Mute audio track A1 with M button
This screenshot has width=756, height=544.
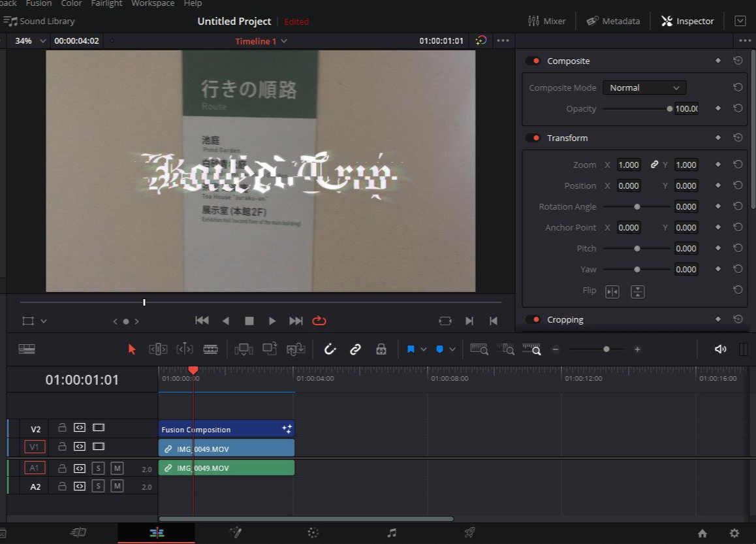point(117,468)
